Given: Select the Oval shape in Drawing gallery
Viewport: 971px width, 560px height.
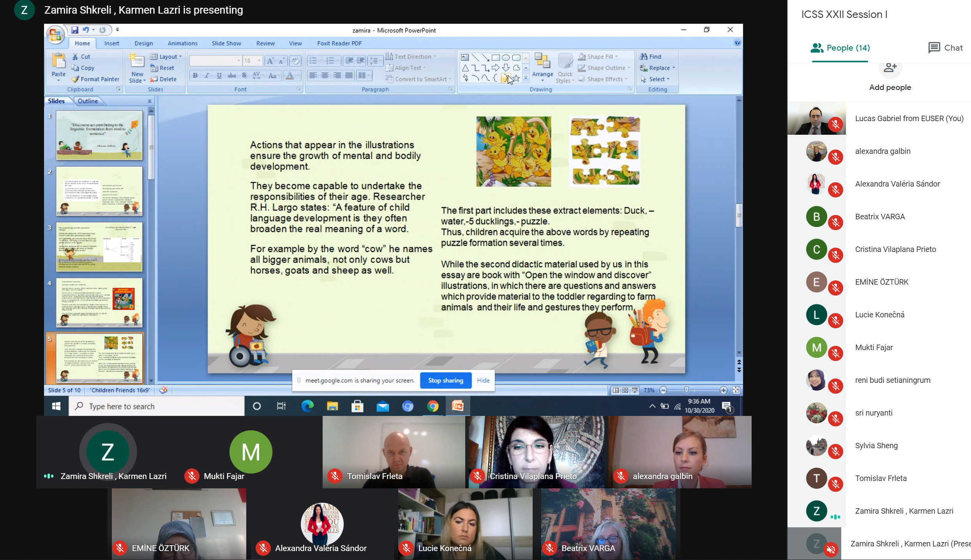Looking at the screenshot, I should pos(505,58).
